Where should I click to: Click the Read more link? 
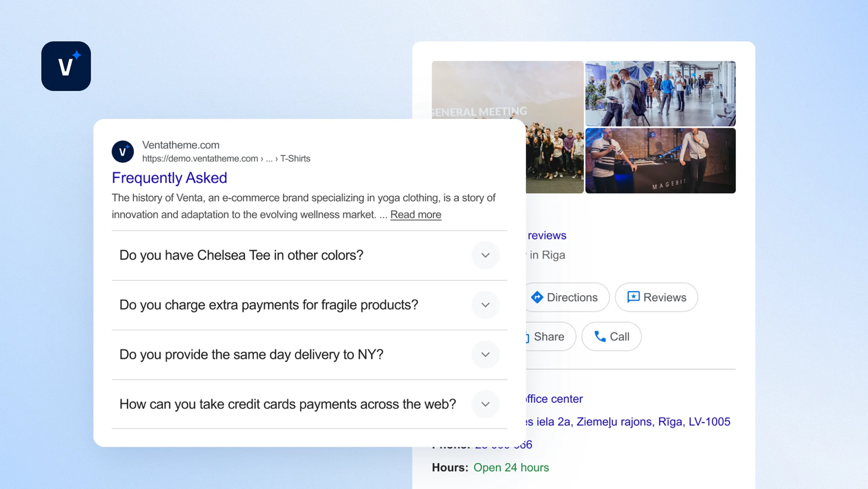415,215
